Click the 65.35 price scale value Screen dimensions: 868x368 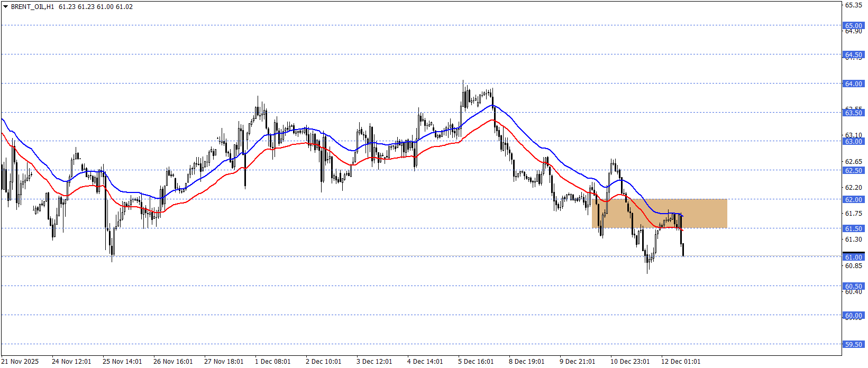coord(853,5)
